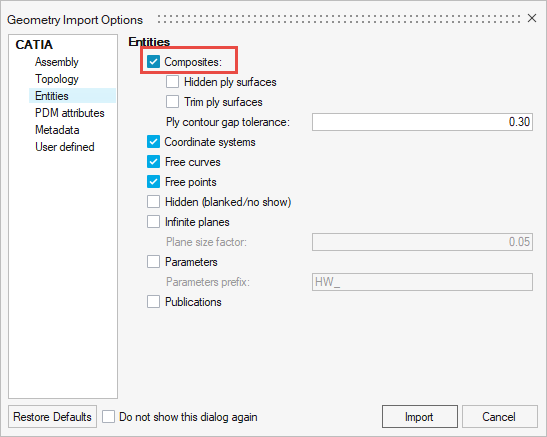The height and width of the screenshot is (437, 547).
Task: Uncheck the Composites checkbox
Action: 153,61
